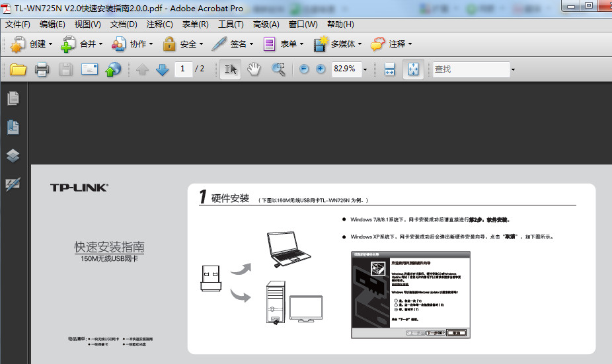Open the 工具(T) menu
Image resolution: width=612 pixels, height=364 pixels.
click(x=231, y=24)
